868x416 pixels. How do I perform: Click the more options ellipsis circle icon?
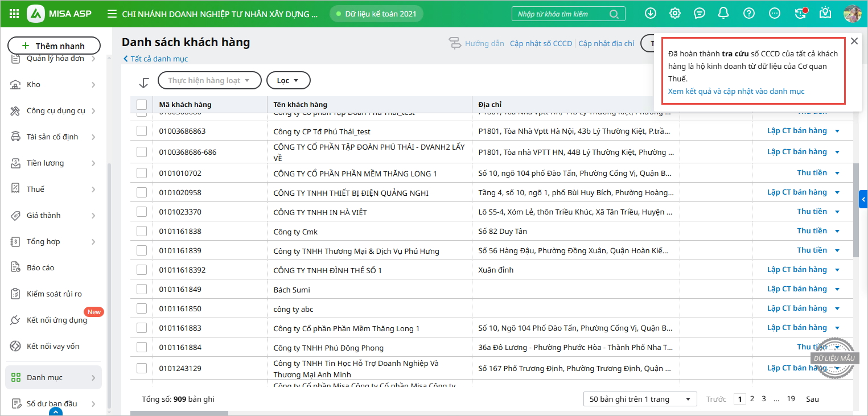point(774,14)
